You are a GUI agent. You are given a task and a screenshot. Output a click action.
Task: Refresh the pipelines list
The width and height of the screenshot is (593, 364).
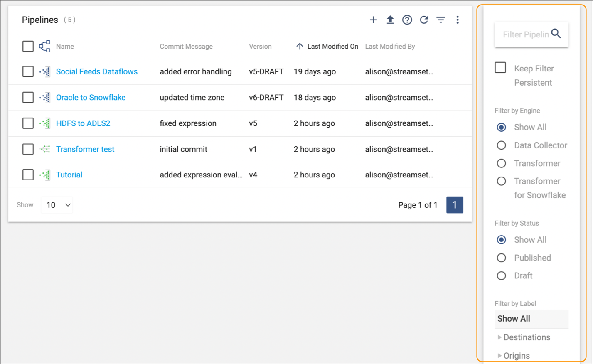[x=424, y=20]
